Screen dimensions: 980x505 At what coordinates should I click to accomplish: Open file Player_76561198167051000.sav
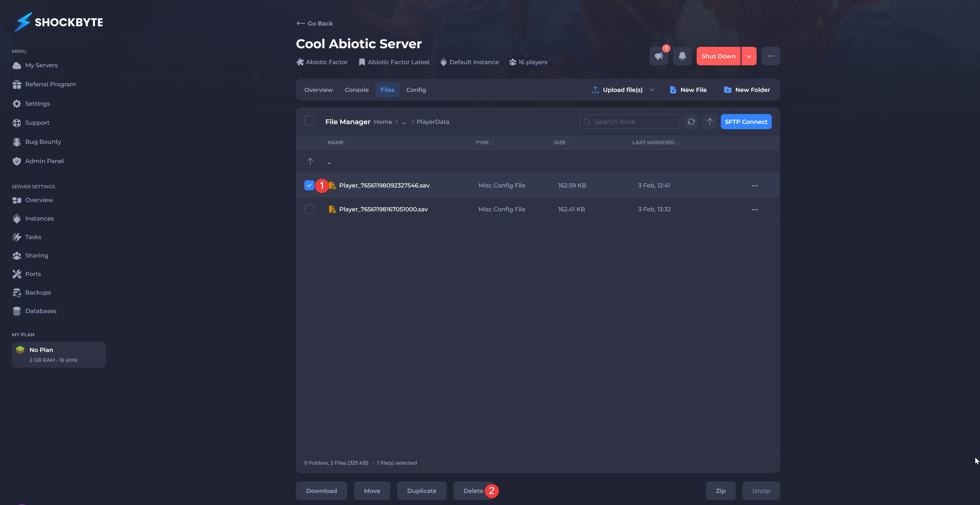pos(383,209)
